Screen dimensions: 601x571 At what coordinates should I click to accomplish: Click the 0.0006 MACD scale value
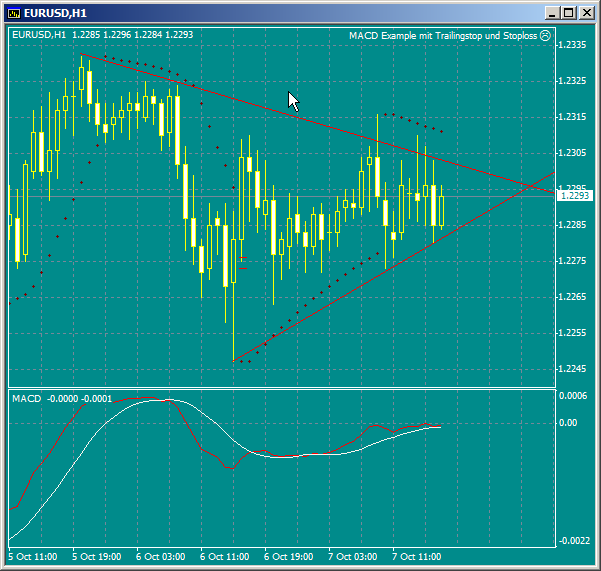click(574, 396)
